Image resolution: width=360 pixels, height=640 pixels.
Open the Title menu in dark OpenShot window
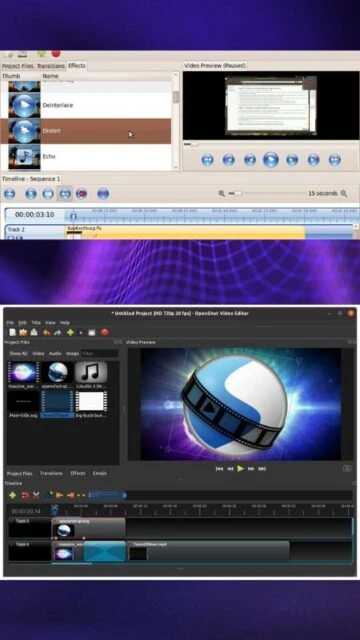click(x=36, y=322)
